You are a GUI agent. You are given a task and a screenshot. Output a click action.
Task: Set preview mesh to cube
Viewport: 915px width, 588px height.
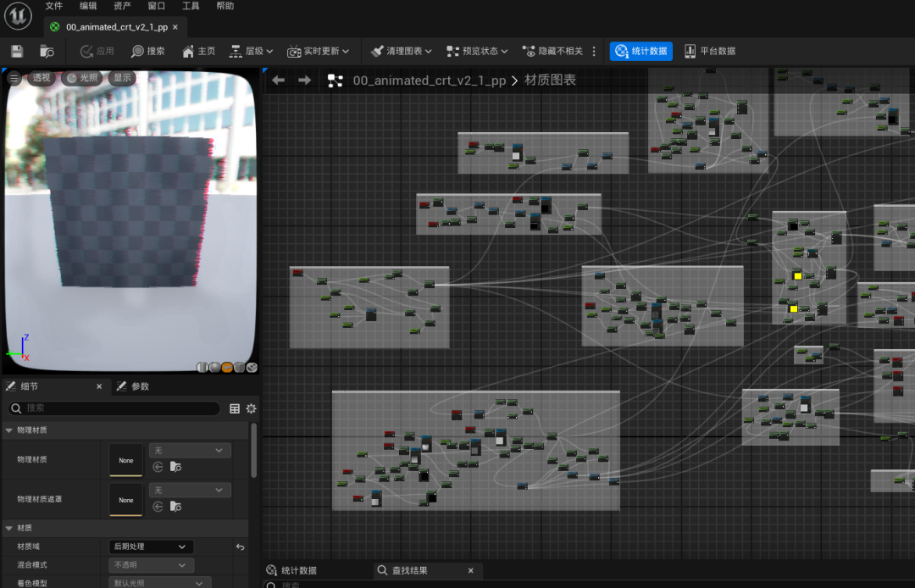tap(239, 367)
